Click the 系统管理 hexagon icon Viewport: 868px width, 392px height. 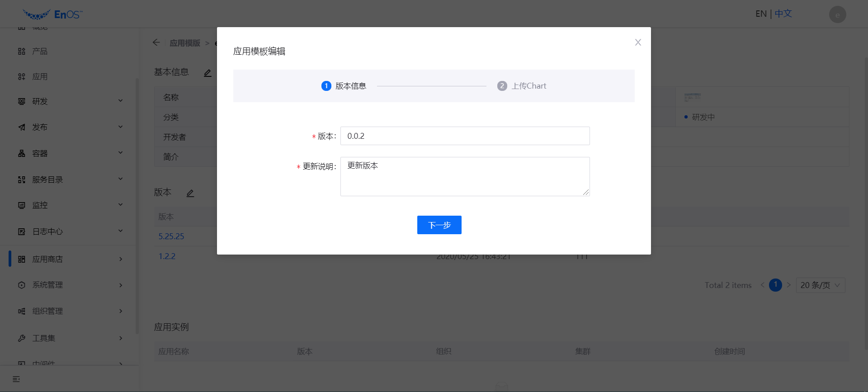pos(22,285)
